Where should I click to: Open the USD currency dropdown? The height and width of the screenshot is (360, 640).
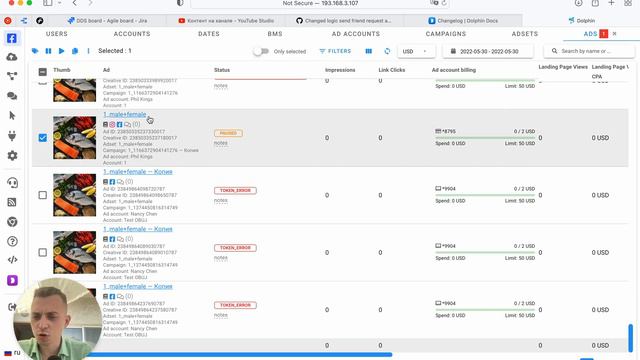[416, 51]
